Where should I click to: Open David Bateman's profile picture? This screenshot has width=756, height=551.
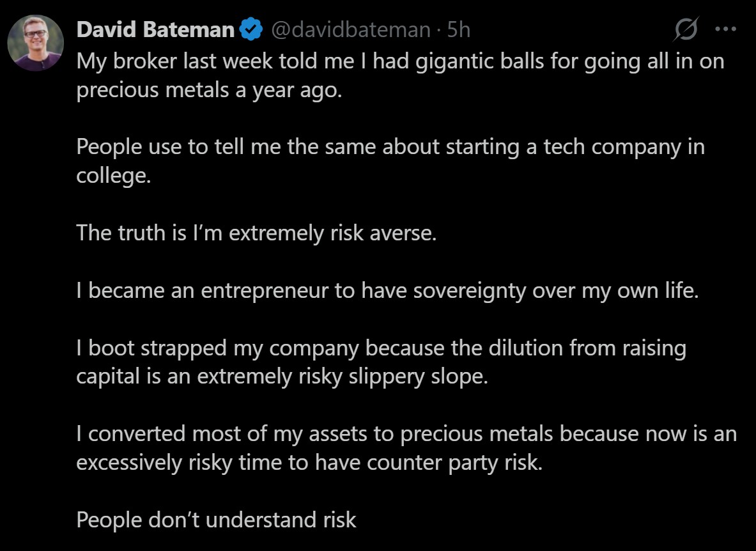pyautogui.click(x=35, y=42)
